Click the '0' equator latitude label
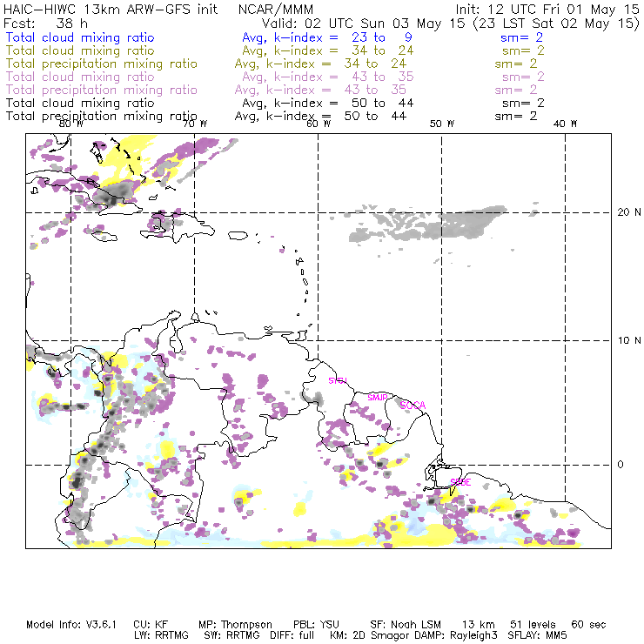Image resolution: width=644 pixels, height=644 pixels. pos(621,465)
